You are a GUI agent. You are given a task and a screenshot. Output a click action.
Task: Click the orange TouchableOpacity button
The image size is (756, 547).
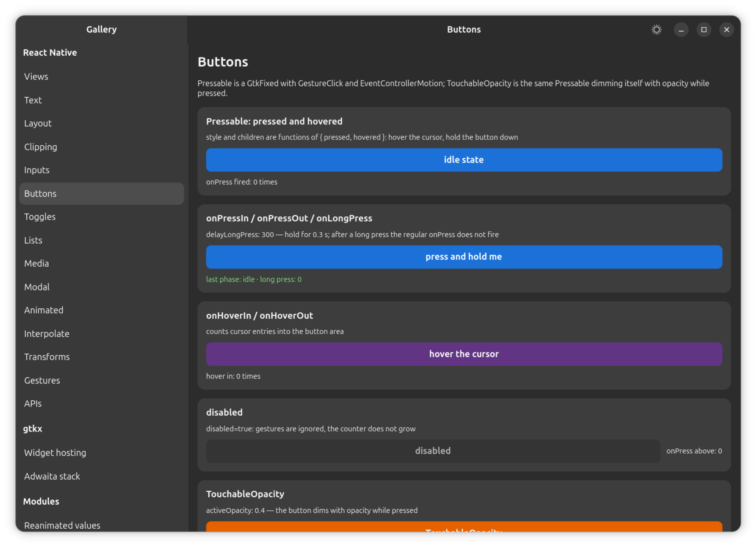(x=464, y=526)
